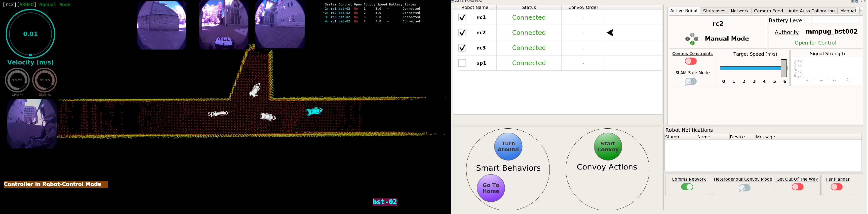Image resolution: width=868 pixels, height=214 pixels.
Task: Click the center fisheye camera thumbnail showing RC2
Action: 223,25
